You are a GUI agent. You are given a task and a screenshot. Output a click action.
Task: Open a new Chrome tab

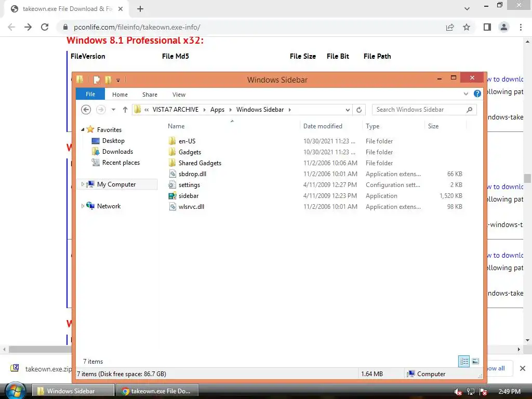(140, 9)
